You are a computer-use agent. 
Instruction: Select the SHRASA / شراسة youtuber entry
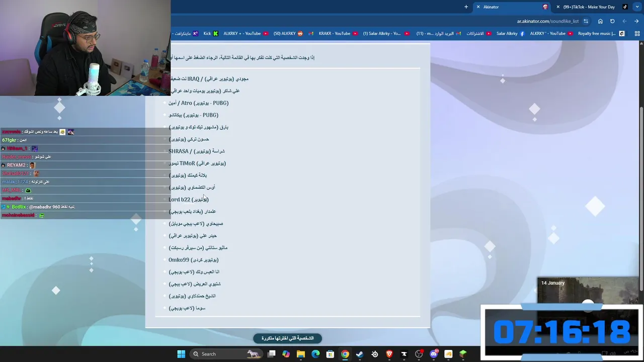(x=196, y=151)
